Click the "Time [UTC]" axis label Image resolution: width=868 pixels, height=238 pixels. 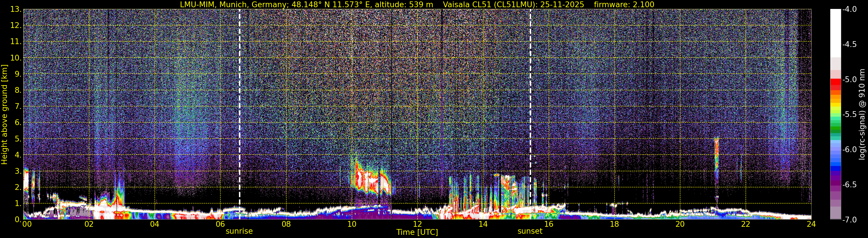coord(417,232)
